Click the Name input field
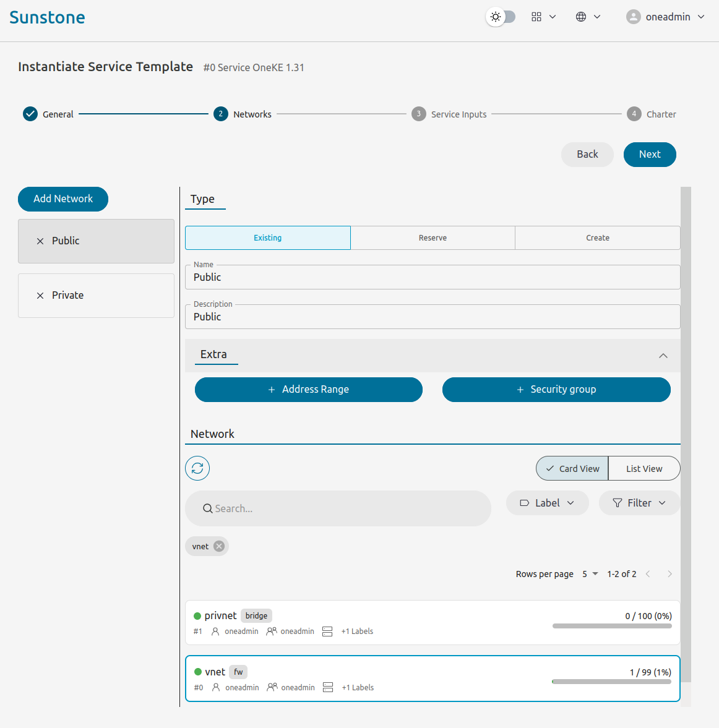 click(433, 277)
